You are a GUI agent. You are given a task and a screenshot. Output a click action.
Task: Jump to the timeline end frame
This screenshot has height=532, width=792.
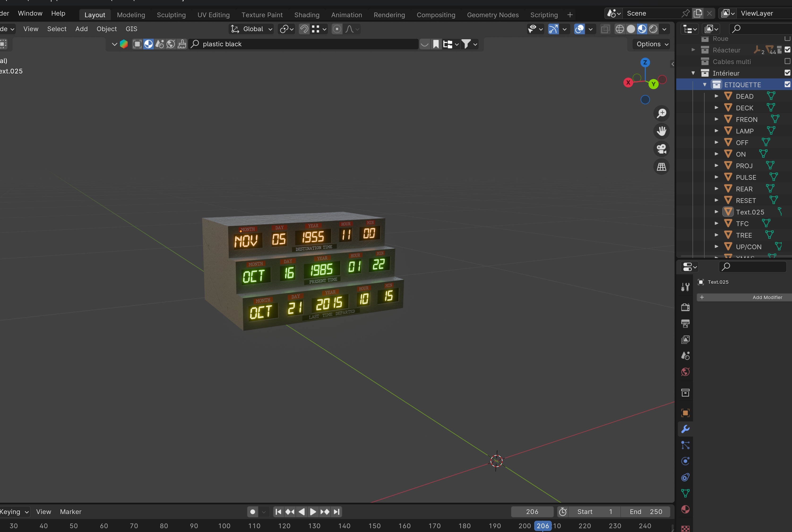tap(336, 512)
